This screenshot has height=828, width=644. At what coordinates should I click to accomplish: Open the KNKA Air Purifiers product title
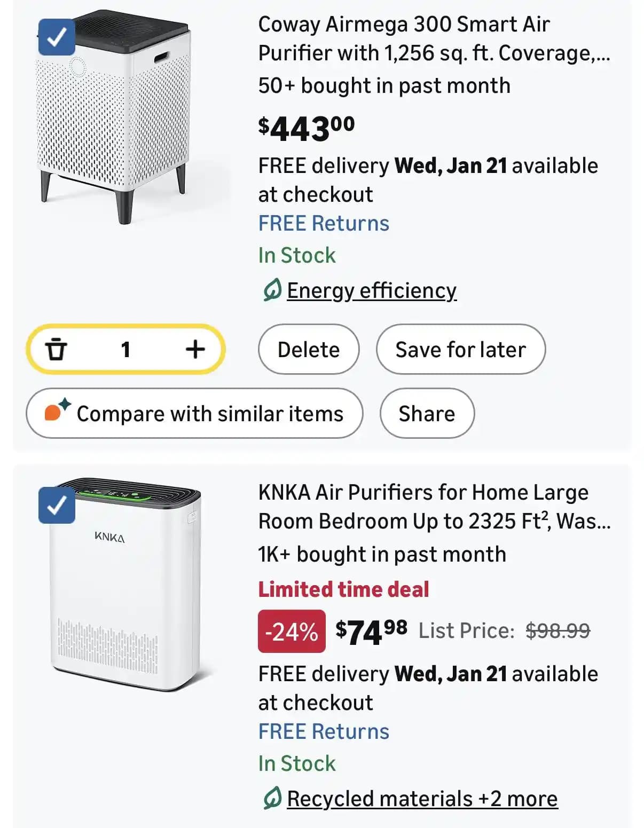click(434, 507)
